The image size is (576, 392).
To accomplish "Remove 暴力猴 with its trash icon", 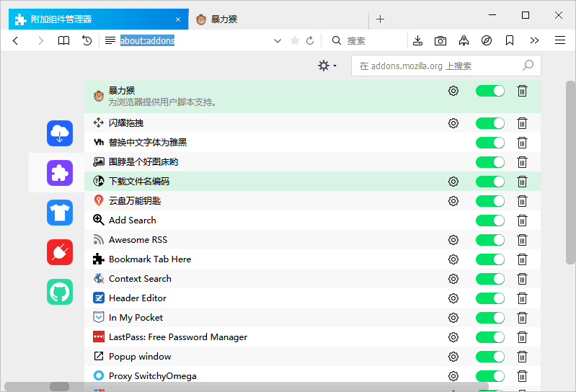I will tap(522, 91).
